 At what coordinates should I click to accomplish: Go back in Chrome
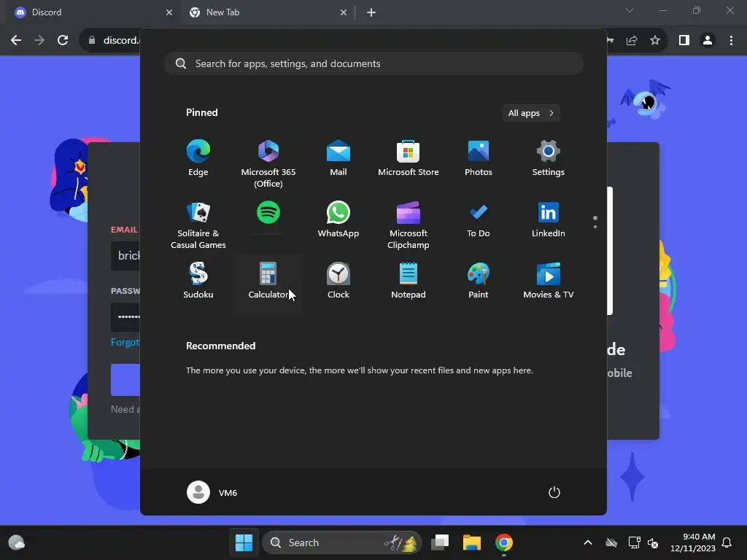click(16, 41)
